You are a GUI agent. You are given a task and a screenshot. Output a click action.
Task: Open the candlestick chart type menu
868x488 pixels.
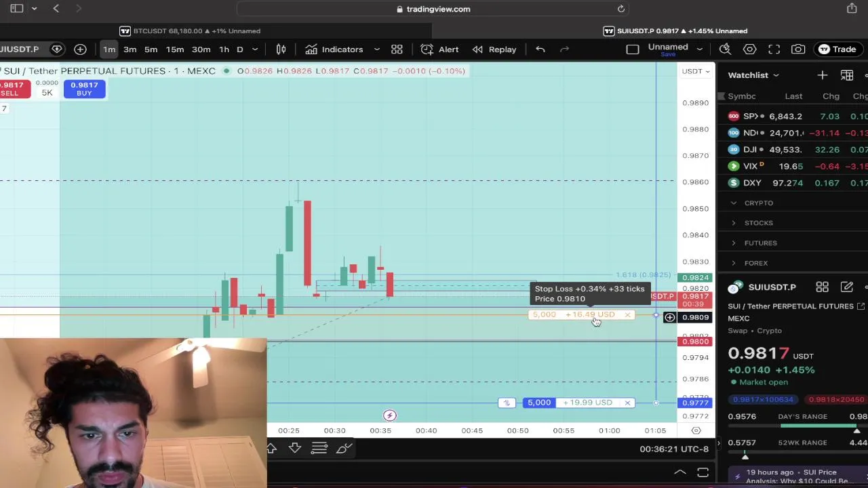tap(281, 49)
